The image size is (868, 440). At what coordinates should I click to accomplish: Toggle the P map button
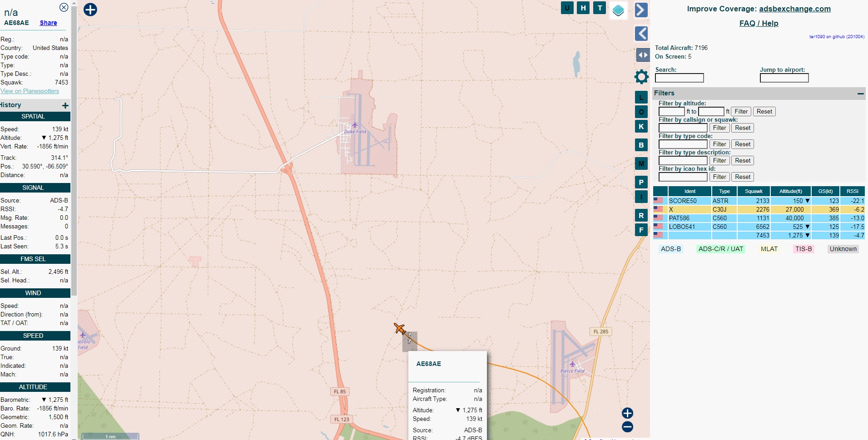click(641, 182)
